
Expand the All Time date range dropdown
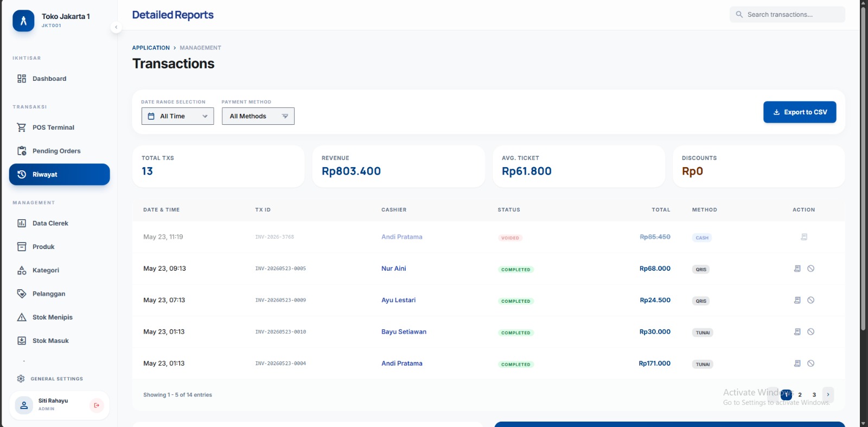[x=177, y=116]
